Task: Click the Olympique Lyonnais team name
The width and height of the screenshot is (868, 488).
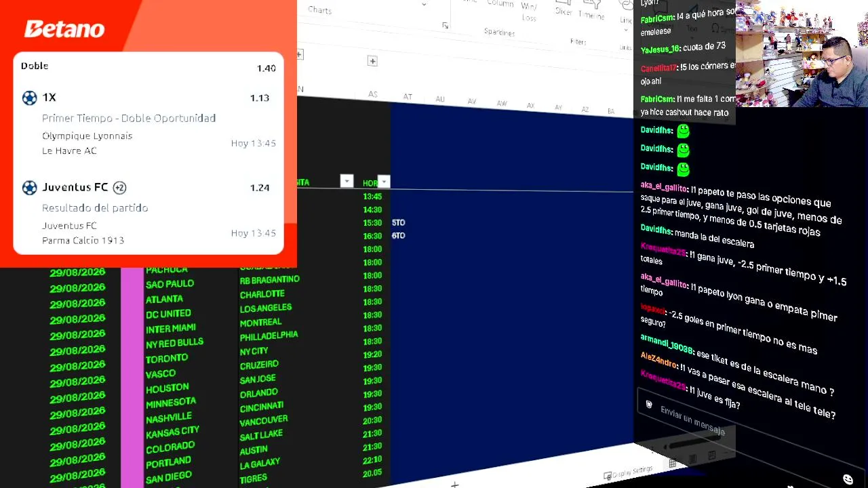Action: click(x=87, y=136)
